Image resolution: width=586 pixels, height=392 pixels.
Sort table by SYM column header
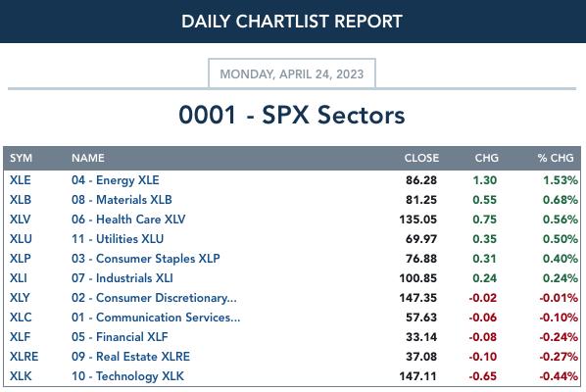(21, 158)
